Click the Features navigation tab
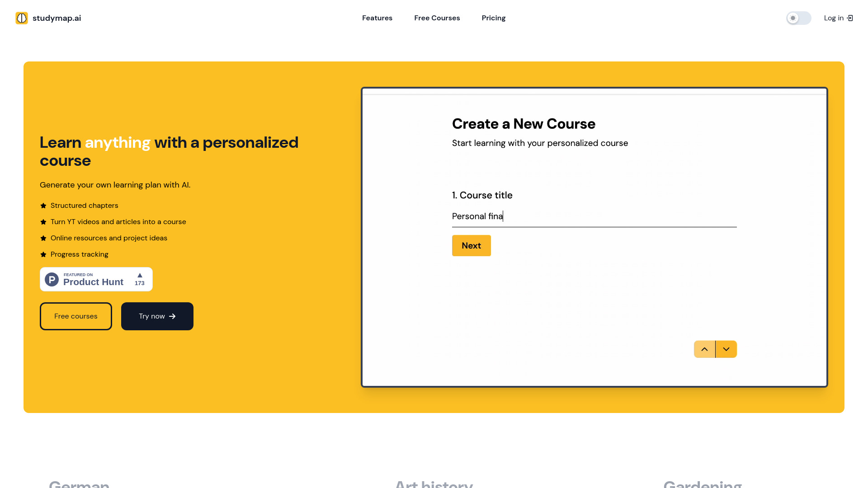Screen dimensions: 868x488 (x=377, y=18)
